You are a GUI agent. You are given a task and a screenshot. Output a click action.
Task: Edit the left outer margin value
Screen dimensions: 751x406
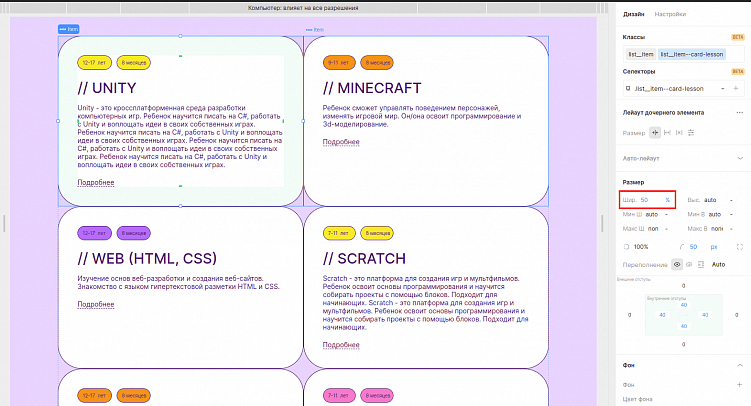629,315
